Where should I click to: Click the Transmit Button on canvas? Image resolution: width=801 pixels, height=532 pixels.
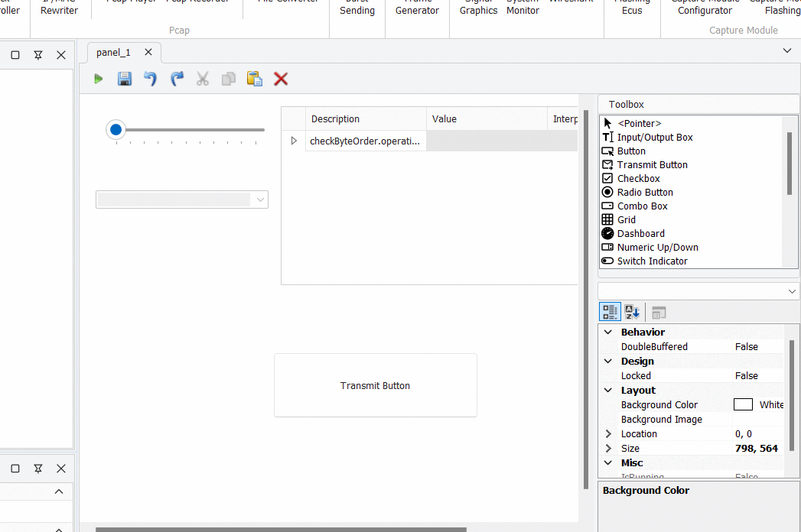[376, 385]
